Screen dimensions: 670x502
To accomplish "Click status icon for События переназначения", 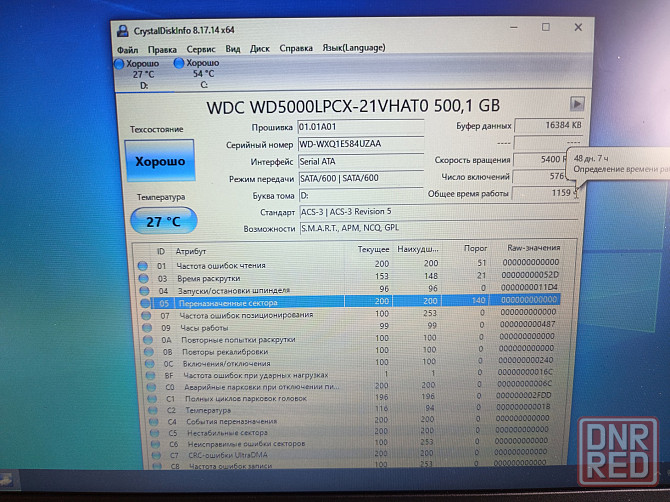I will [154, 422].
